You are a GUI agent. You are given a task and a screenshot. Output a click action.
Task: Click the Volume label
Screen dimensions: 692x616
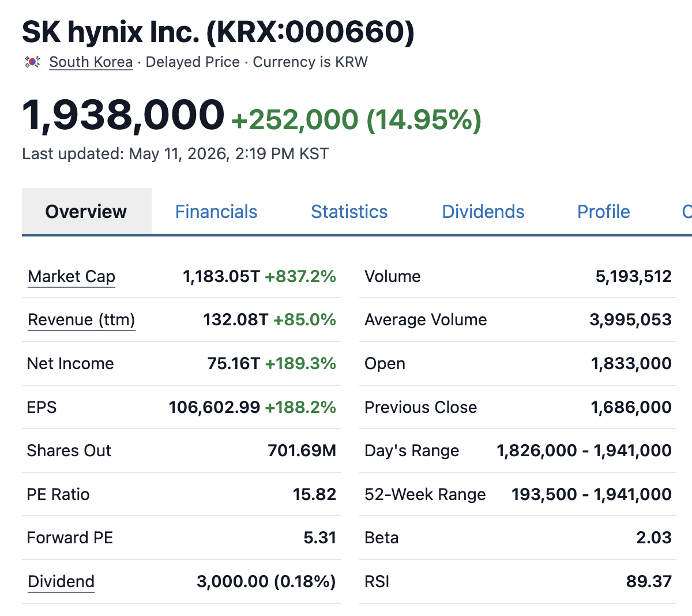pos(393,276)
